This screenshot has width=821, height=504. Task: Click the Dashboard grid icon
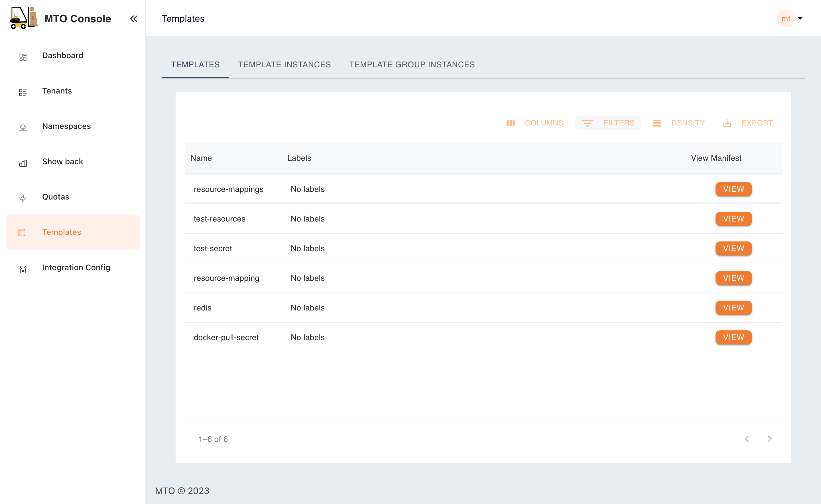click(x=23, y=57)
